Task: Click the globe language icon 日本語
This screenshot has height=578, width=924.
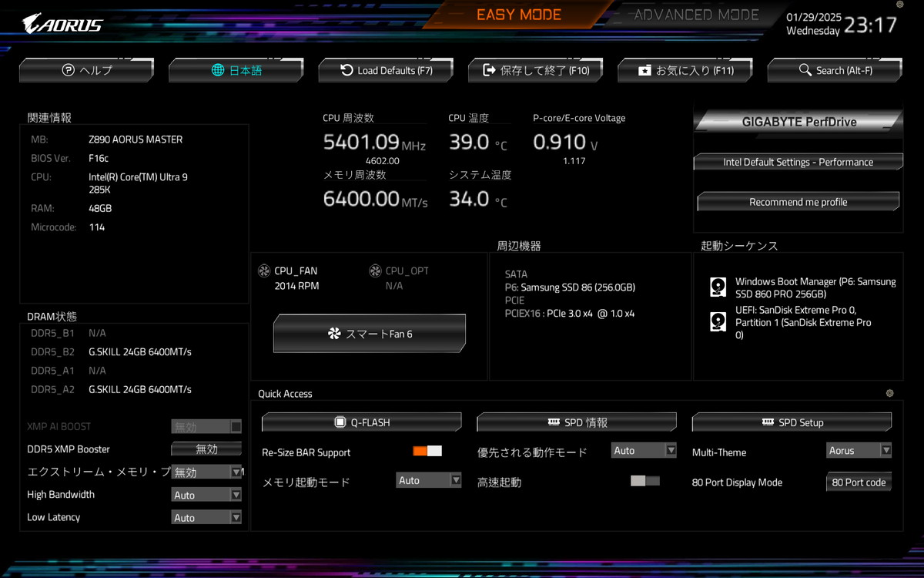Action: [x=218, y=70]
